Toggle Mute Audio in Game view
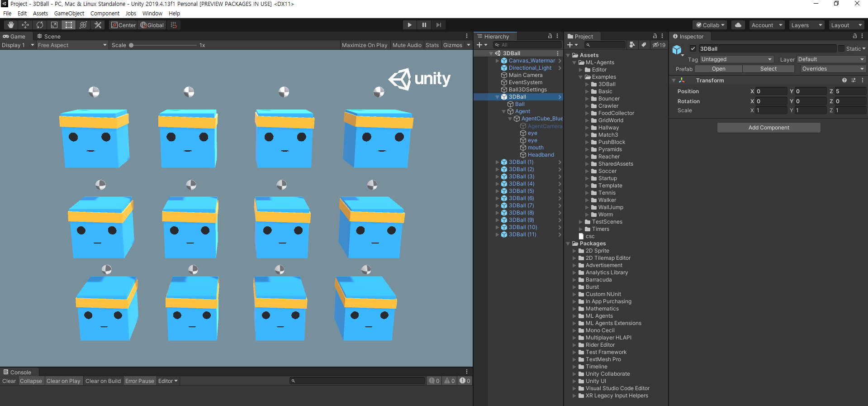 point(407,45)
